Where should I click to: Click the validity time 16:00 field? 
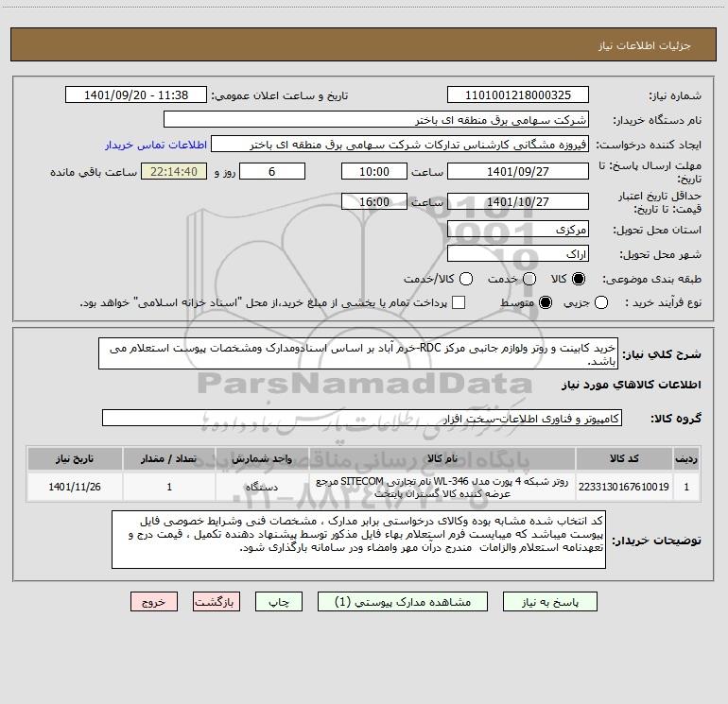(x=374, y=201)
